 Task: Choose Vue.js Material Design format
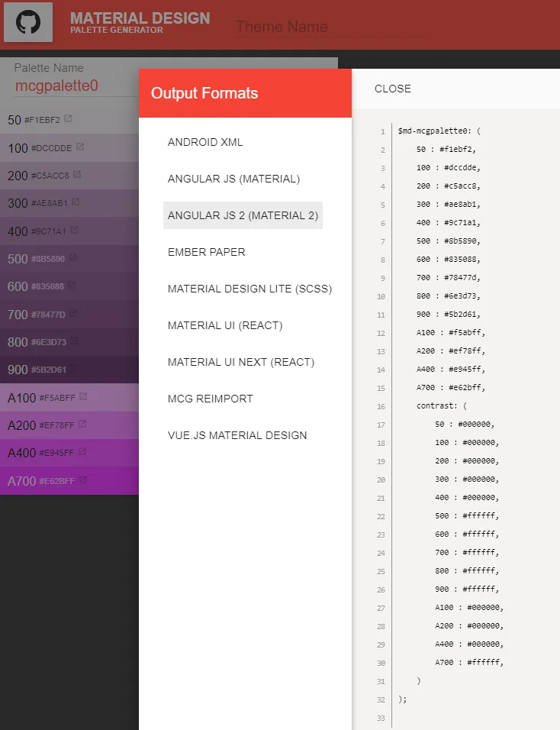[x=237, y=435]
